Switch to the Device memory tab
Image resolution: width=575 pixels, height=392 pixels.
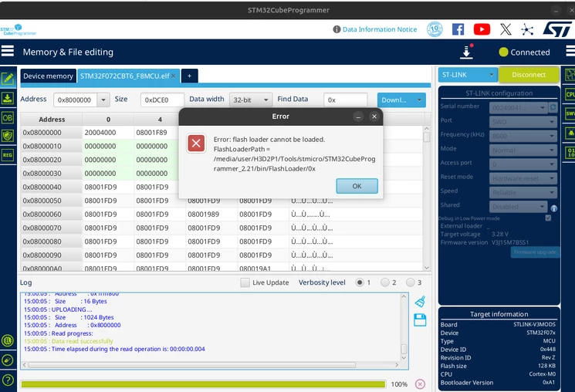point(48,76)
